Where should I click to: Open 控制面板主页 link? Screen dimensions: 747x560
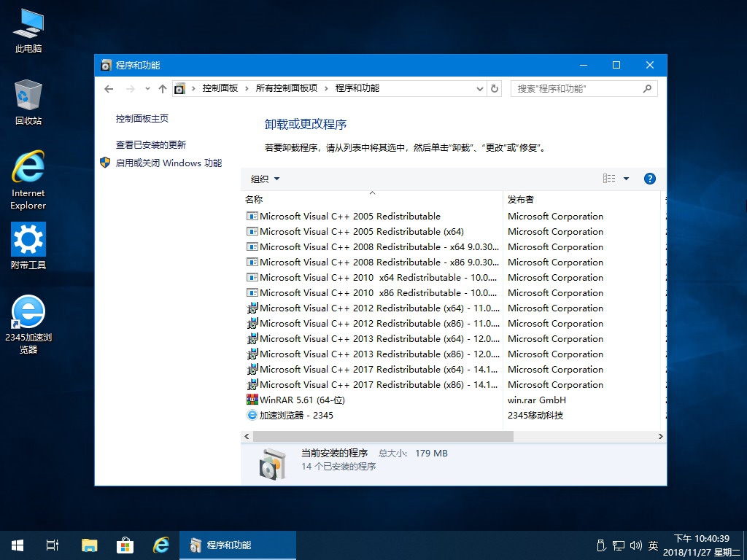tap(142, 119)
